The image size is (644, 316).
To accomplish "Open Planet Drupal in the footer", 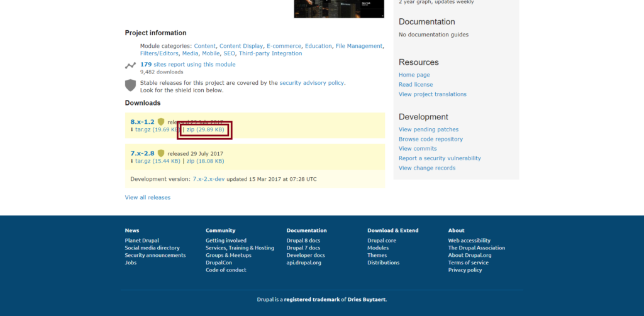I will (x=142, y=241).
